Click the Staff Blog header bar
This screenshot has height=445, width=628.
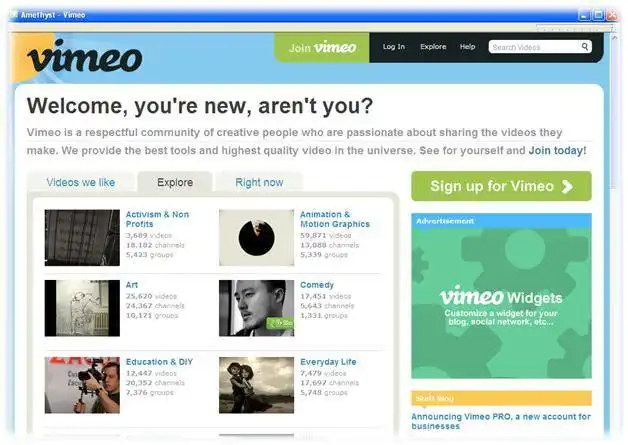[501, 398]
